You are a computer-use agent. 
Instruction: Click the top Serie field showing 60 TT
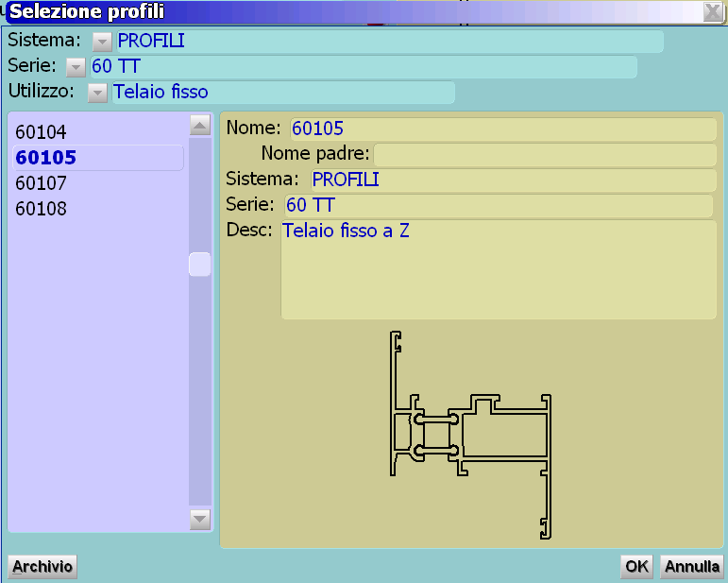click(364, 67)
